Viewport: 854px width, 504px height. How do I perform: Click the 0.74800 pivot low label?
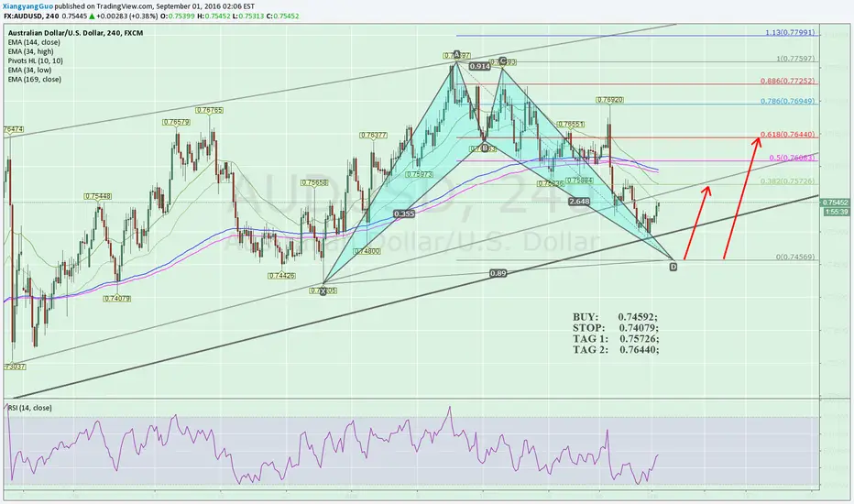click(367, 252)
